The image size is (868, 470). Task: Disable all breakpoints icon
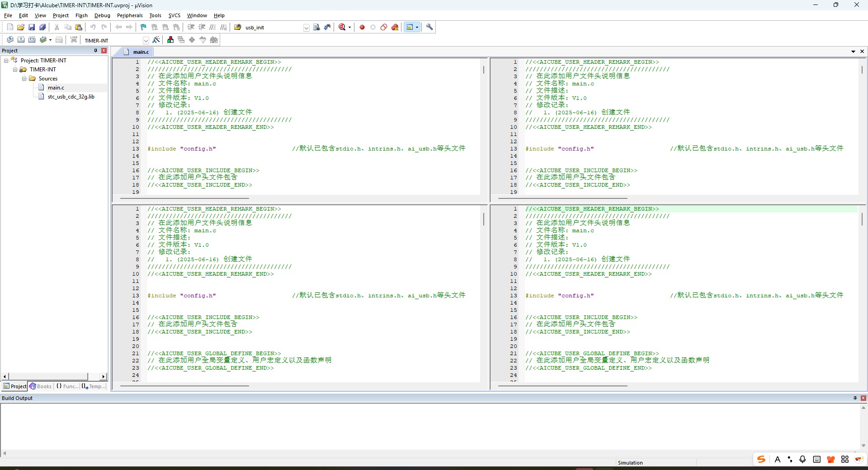click(384, 27)
